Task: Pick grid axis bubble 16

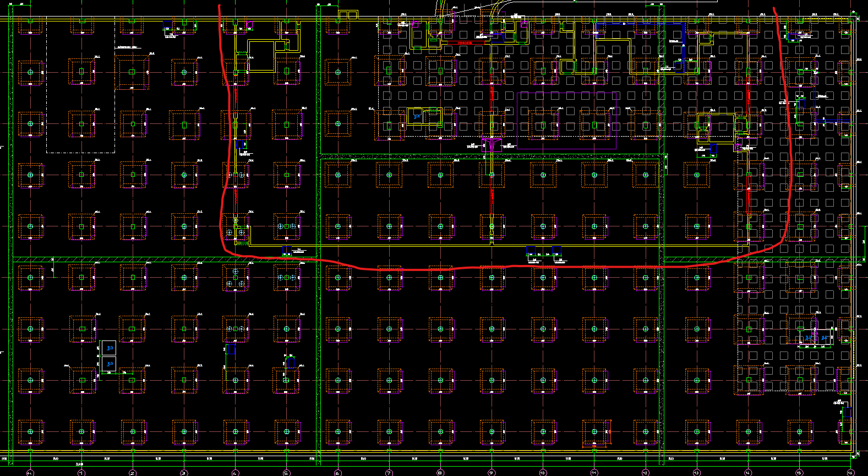Action: 850,473
